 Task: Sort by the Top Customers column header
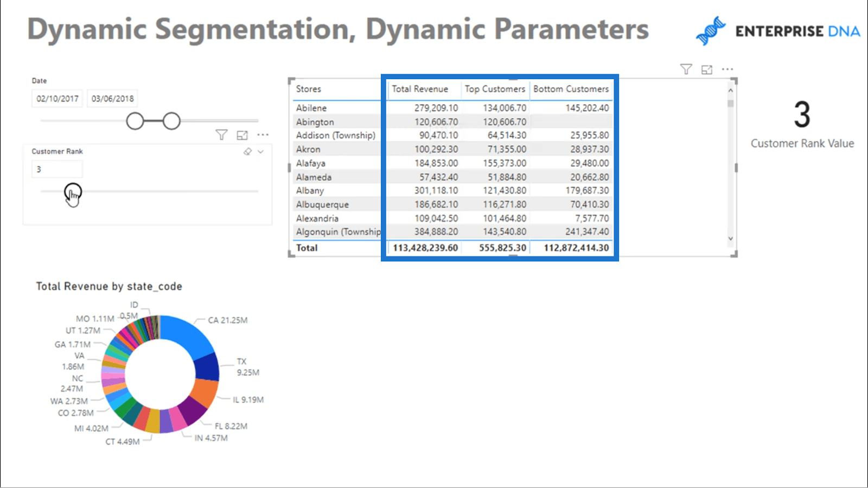click(495, 89)
